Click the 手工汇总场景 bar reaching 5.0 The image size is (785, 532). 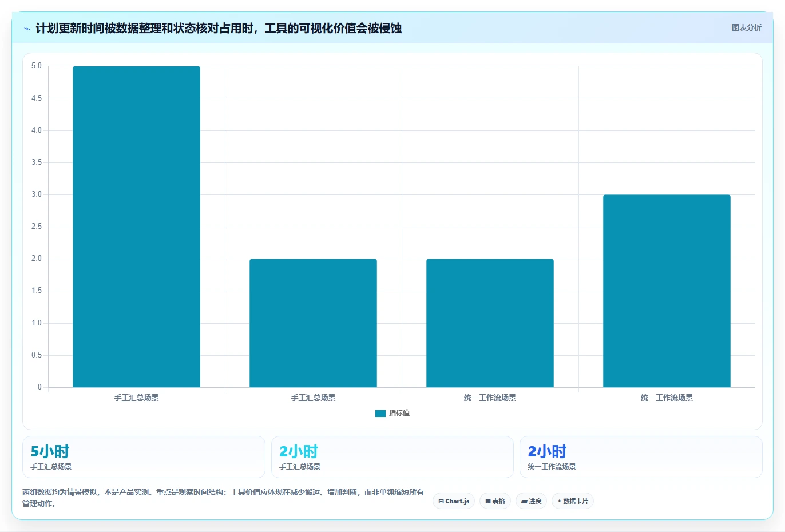(x=136, y=227)
